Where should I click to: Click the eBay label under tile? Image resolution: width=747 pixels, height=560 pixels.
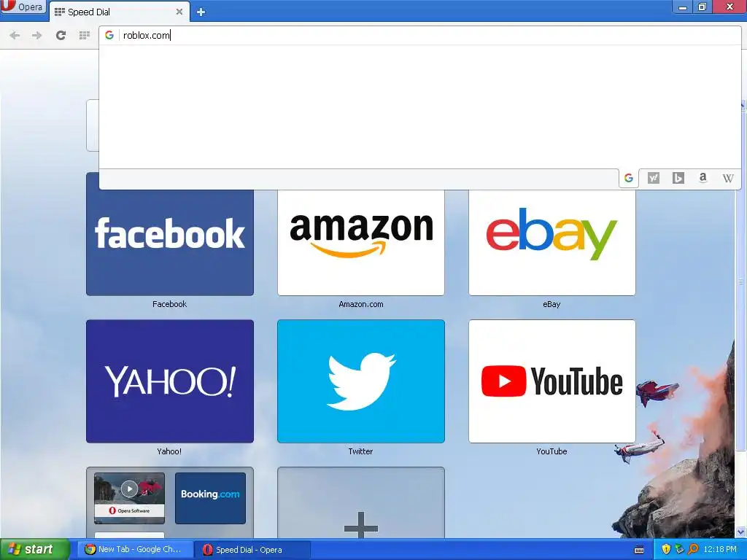pos(551,304)
